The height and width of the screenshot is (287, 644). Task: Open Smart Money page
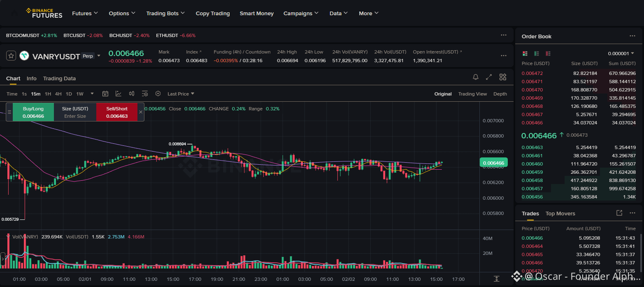256,13
